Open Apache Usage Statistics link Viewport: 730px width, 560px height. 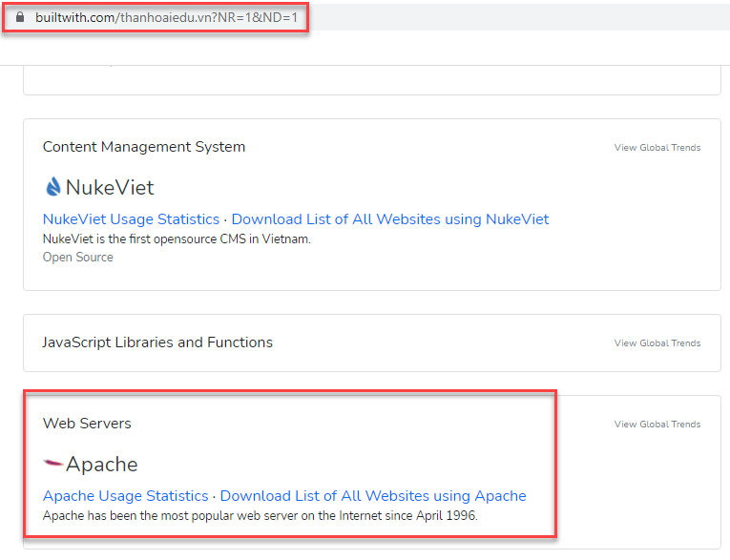(x=126, y=496)
